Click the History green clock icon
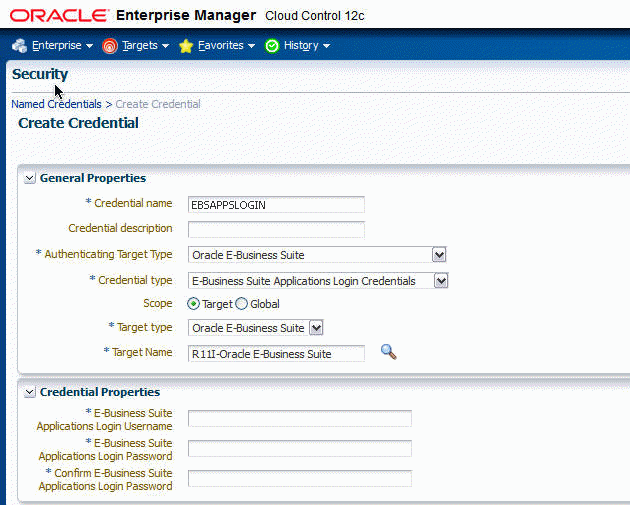Screen dimensions: 630x505 pos(272,46)
